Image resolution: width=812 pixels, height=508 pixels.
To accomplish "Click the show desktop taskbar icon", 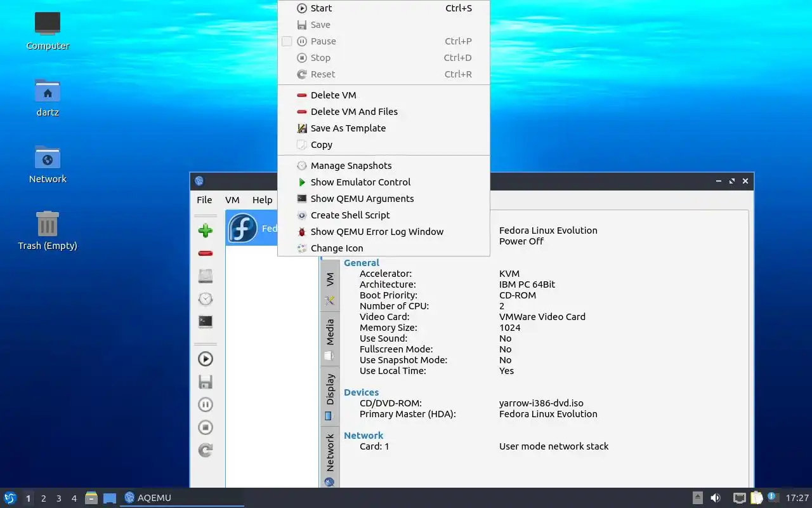I will [110, 498].
